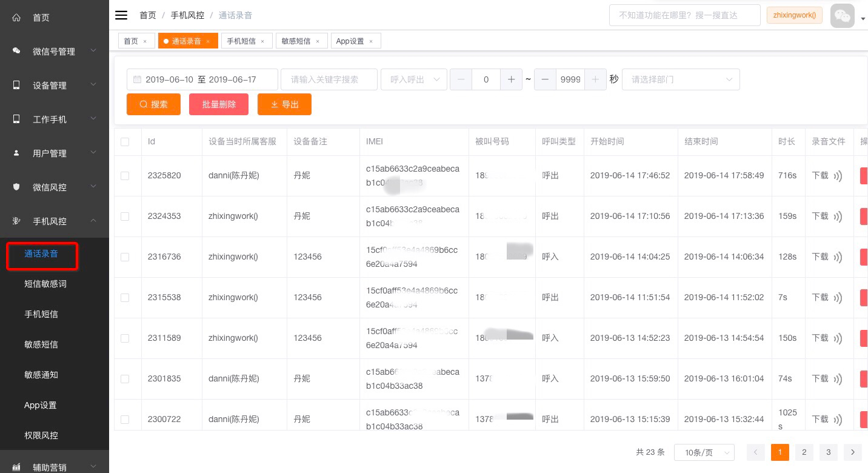
Task: Click the global function search box
Action: coord(685,15)
